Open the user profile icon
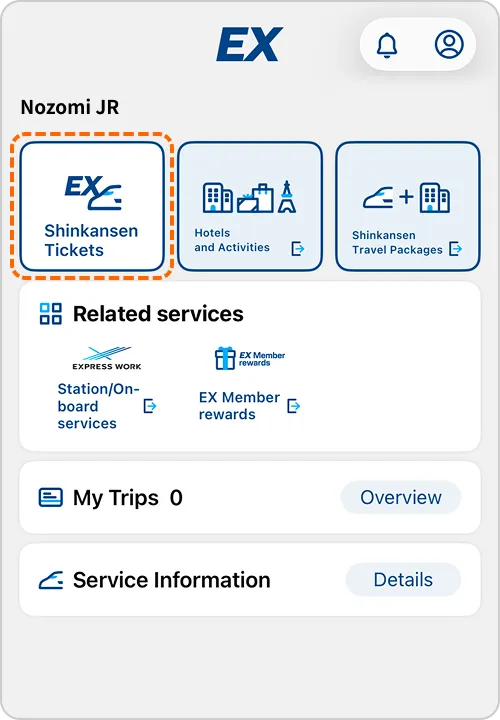This screenshot has height=720, width=500. 449,45
